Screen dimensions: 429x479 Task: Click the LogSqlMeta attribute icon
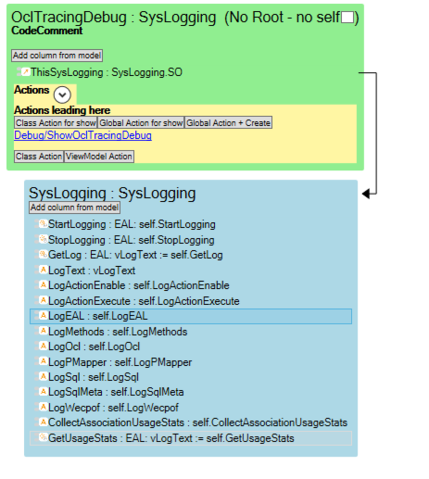point(43,392)
